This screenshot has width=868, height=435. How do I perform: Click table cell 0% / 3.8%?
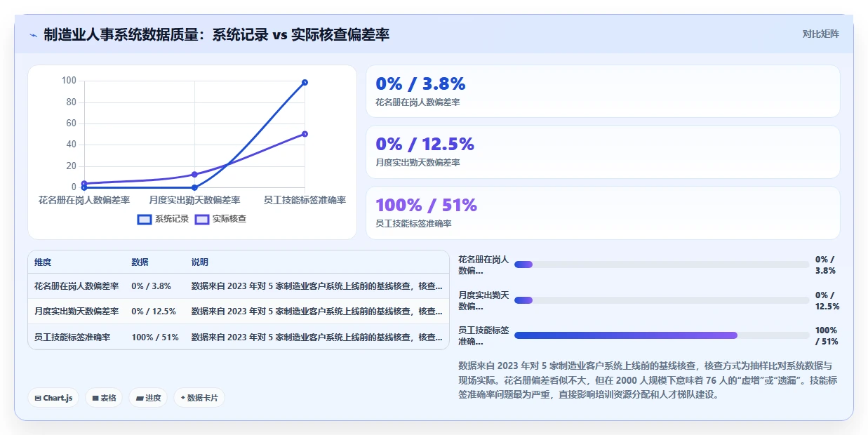[x=151, y=286]
